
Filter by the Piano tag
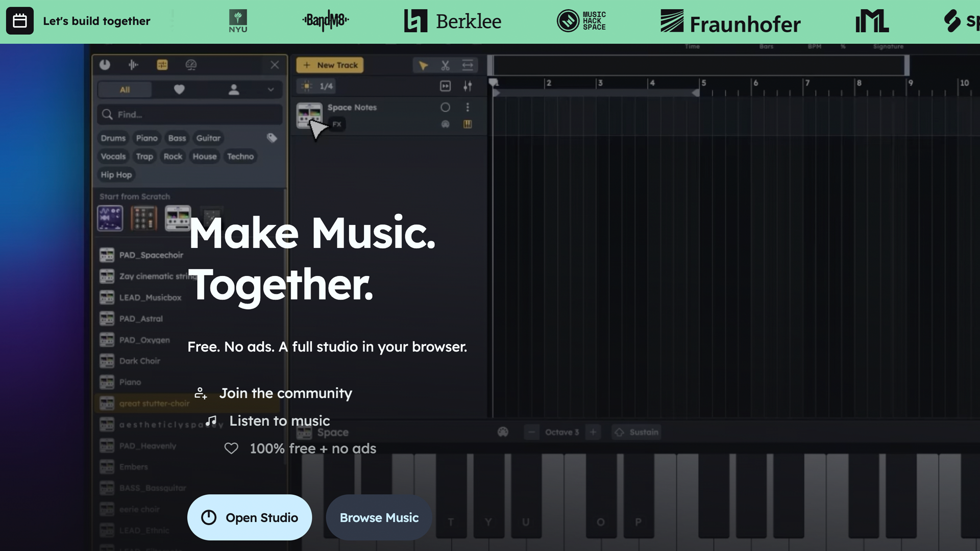[x=146, y=138]
